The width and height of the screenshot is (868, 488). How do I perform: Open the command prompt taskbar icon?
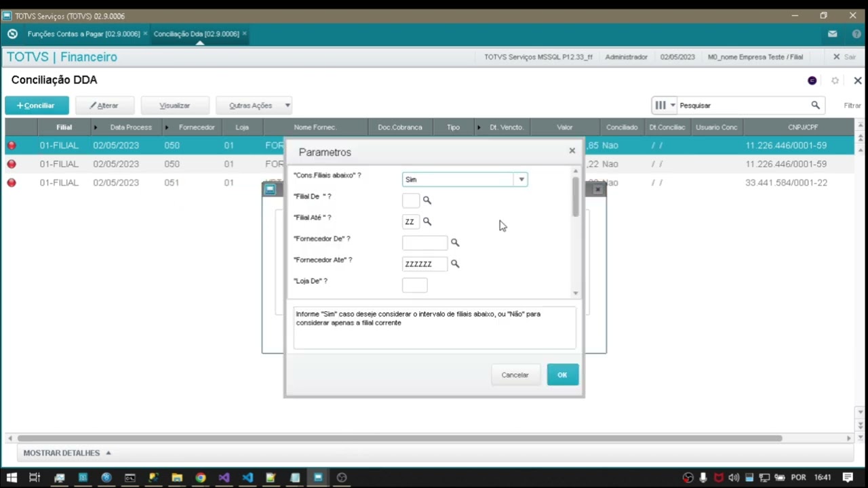point(130,477)
